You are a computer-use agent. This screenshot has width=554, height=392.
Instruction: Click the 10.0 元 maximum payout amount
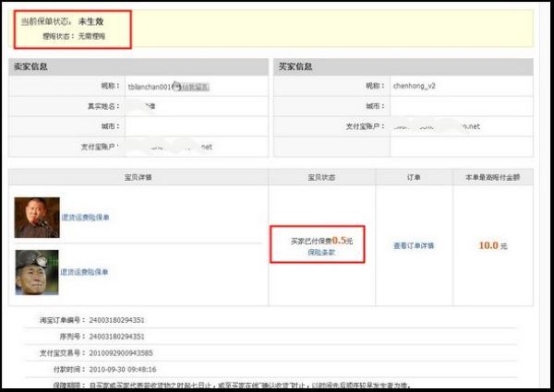[x=490, y=245]
